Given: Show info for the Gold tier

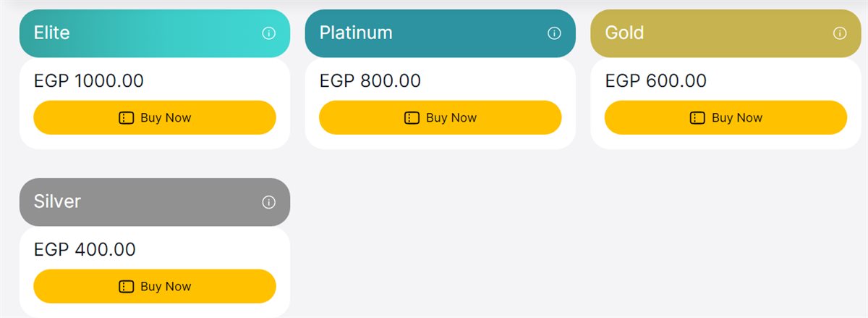Looking at the screenshot, I should pos(840,33).
